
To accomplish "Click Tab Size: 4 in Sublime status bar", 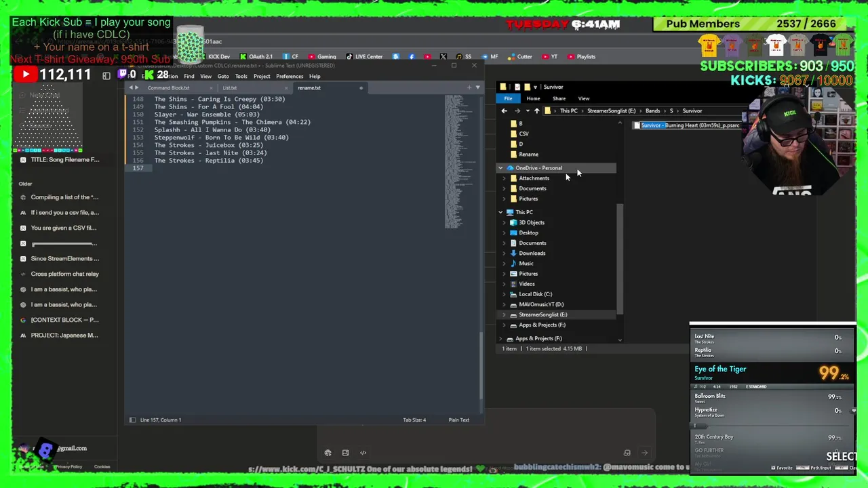I will tap(414, 420).
